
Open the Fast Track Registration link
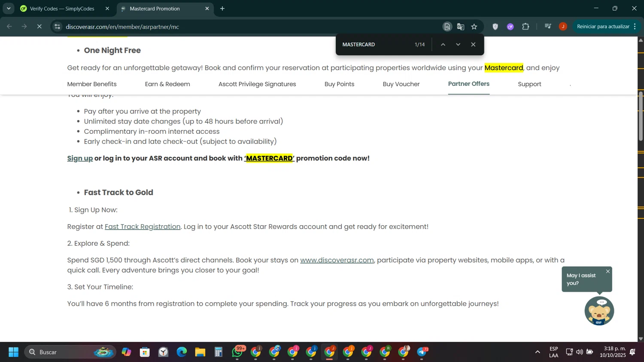pyautogui.click(x=143, y=226)
